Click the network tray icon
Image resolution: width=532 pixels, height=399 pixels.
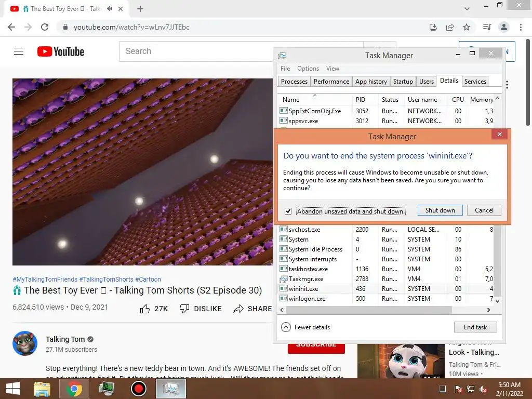[471, 389]
